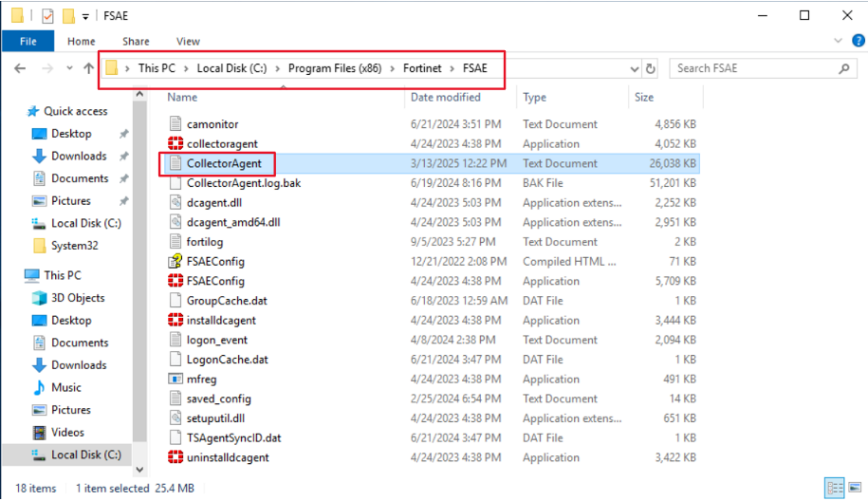Image resolution: width=868 pixels, height=501 pixels.
Task: Select the CollectorAgent text document row
Action: point(432,163)
